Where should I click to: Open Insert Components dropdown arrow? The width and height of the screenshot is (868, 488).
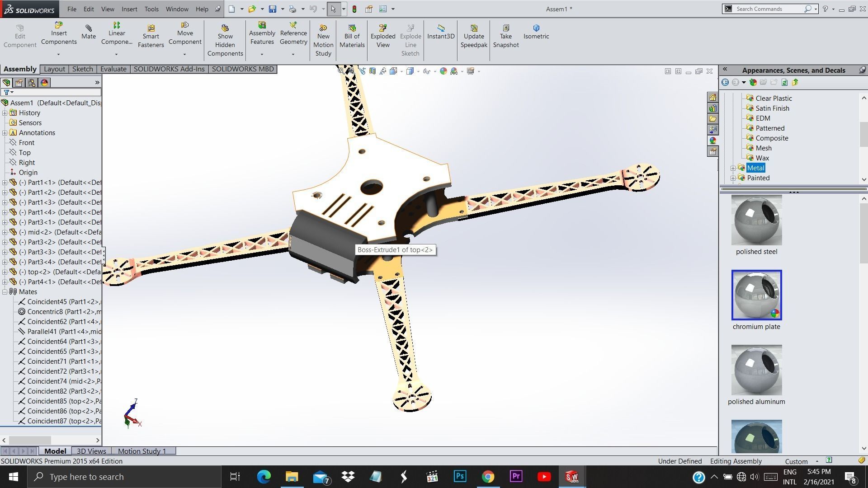59,55
